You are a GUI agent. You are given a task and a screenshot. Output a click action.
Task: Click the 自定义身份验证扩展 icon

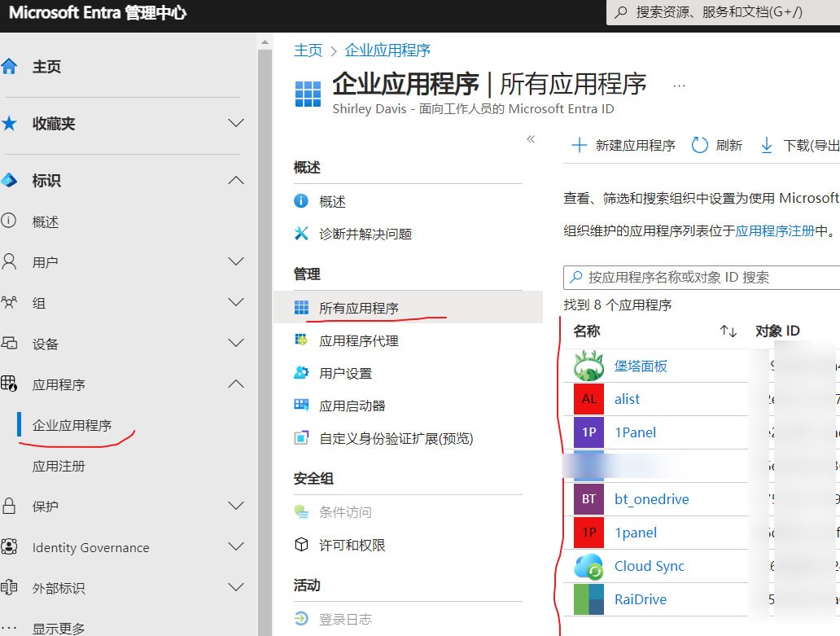(301, 438)
